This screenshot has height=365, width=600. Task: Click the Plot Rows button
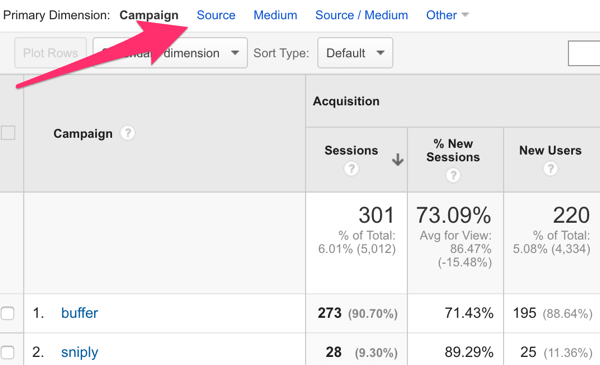(51, 53)
